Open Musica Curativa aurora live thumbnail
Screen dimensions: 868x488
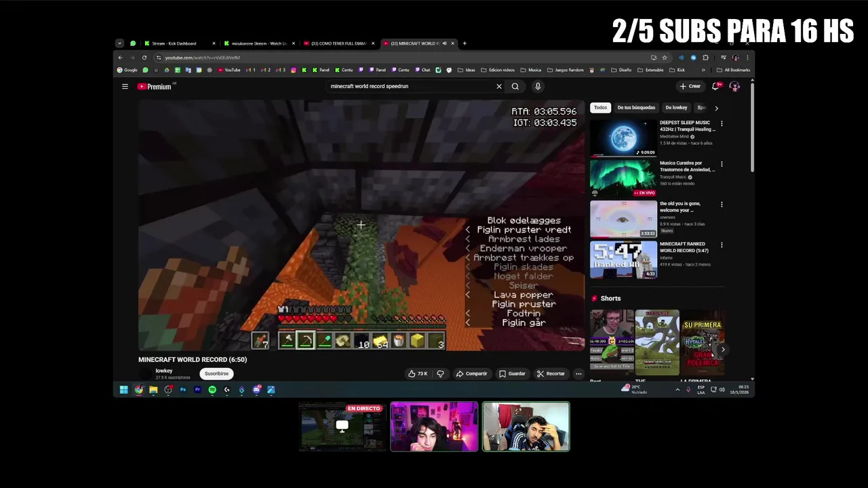(623, 178)
